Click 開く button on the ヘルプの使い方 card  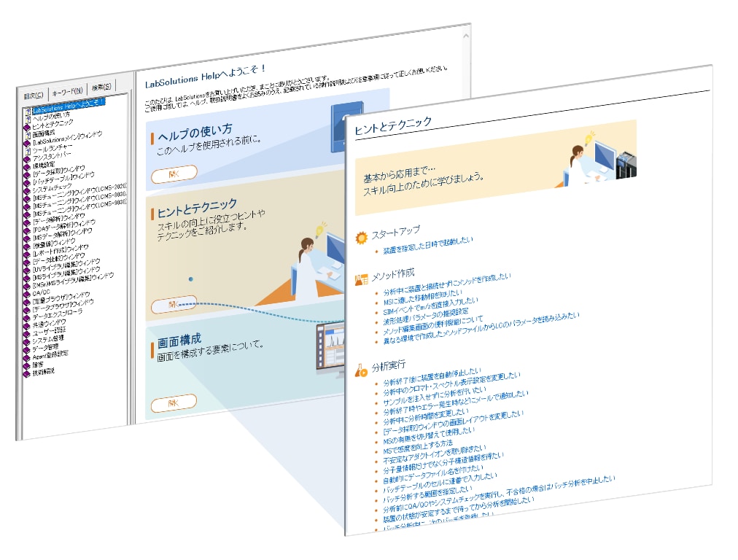174,174
